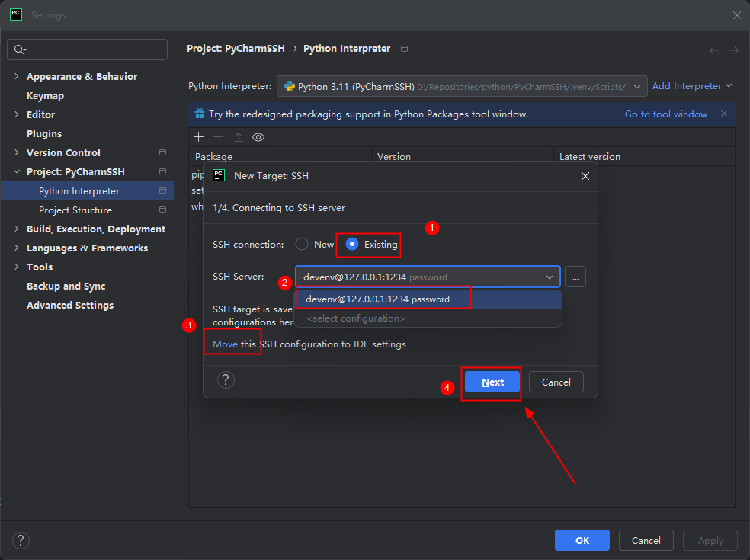750x560 pixels.
Task: Click the Settings help question mark bottom-left
Action: pos(21,540)
